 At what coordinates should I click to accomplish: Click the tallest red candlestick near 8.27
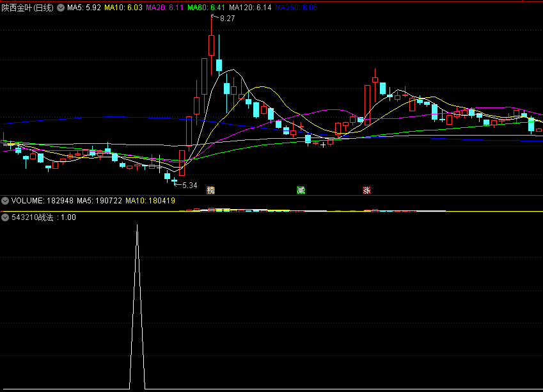point(211,45)
